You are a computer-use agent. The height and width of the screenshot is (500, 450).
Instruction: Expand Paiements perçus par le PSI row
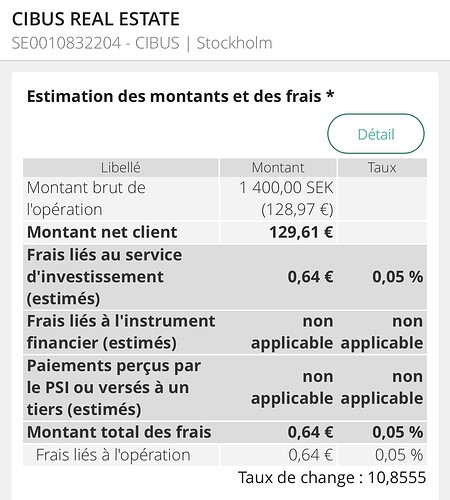point(225,388)
